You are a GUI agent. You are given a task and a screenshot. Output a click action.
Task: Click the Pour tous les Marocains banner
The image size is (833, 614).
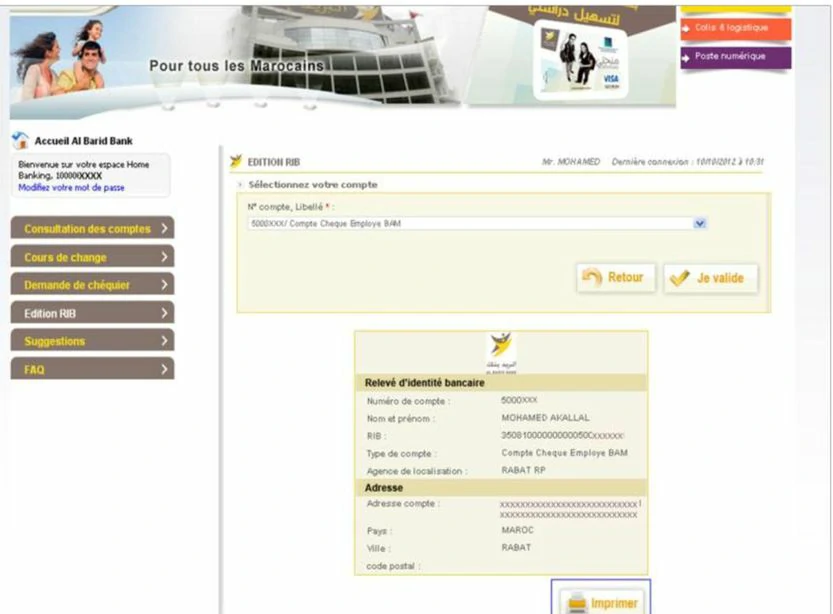tap(236, 63)
